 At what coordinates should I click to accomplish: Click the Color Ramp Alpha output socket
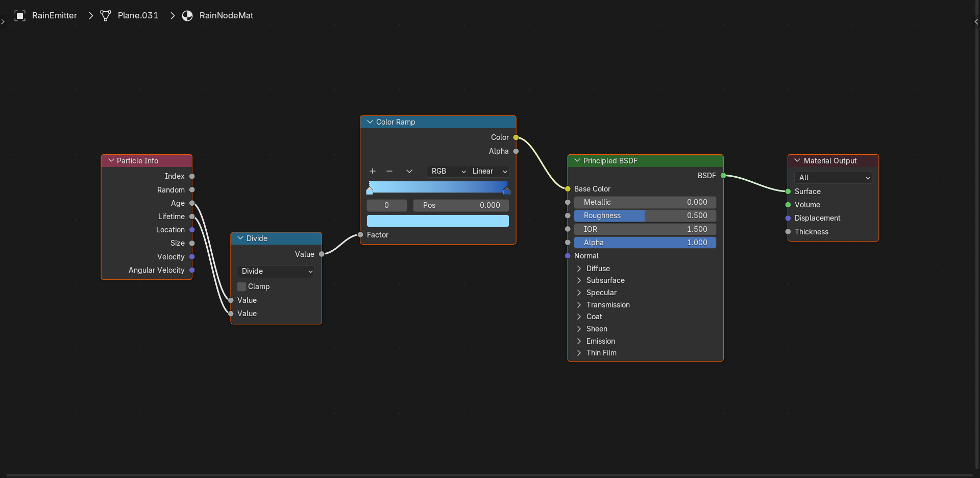tap(516, 151)
